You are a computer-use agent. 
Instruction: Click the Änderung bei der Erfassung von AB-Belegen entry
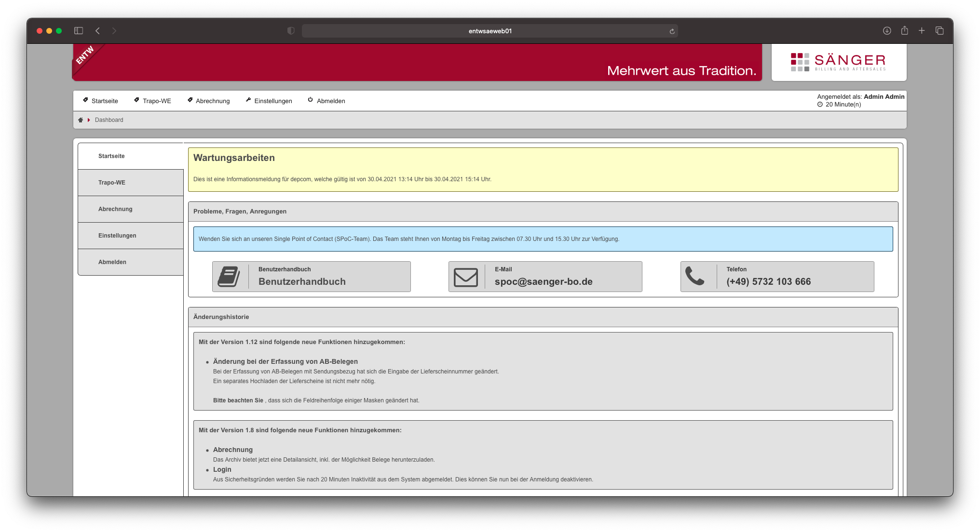point(286,361)
